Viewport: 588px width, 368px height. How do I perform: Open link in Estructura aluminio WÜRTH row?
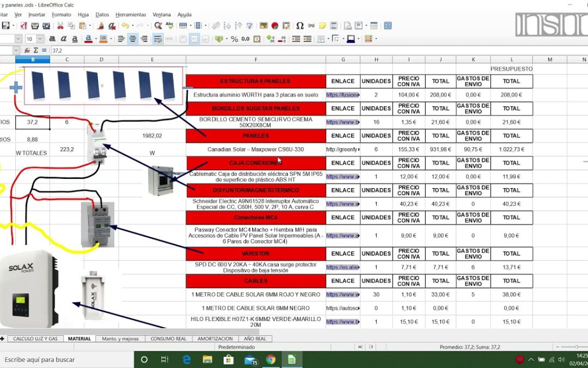click(x=343, y=95)
